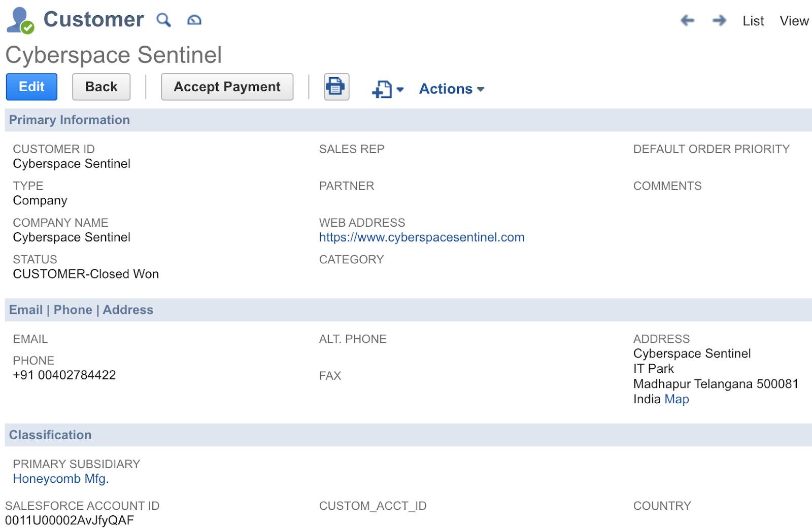Open the dashboard gauge icon beside Customer

click(194, 20)
